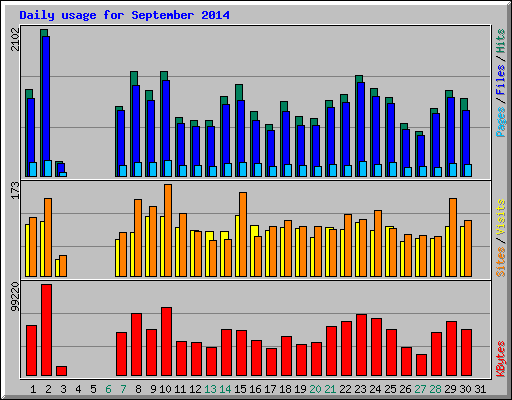Viewport: 512px width, 400px height.
Task: Click day label 17 on the x-axis
Action: point(270,389)
